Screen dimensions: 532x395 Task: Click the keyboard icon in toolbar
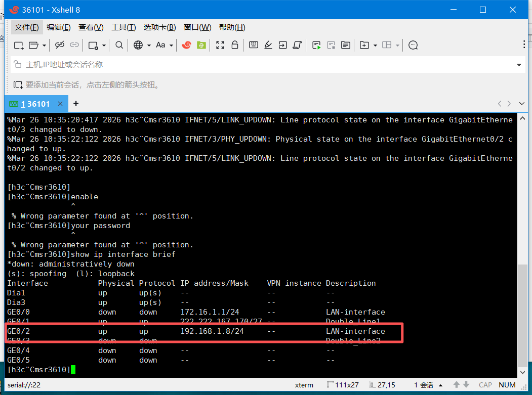[x=254, y=45]
